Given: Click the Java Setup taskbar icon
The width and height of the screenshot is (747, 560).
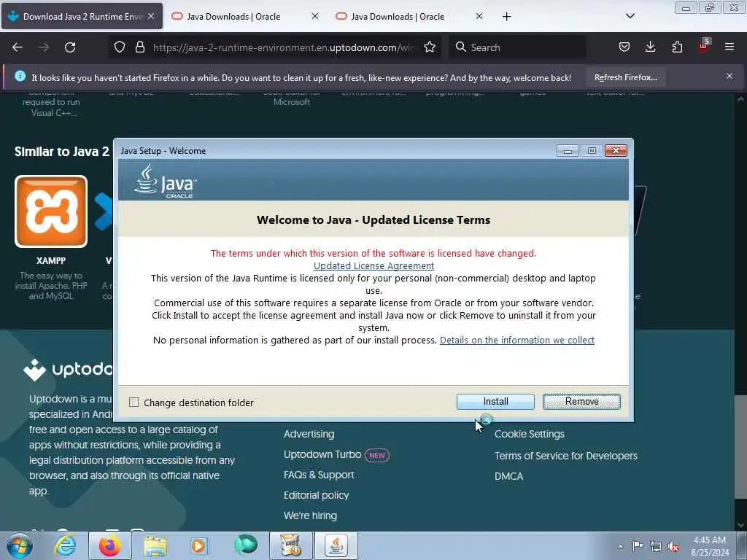Looking at the screenshot, I should click(x=336, y=545).
